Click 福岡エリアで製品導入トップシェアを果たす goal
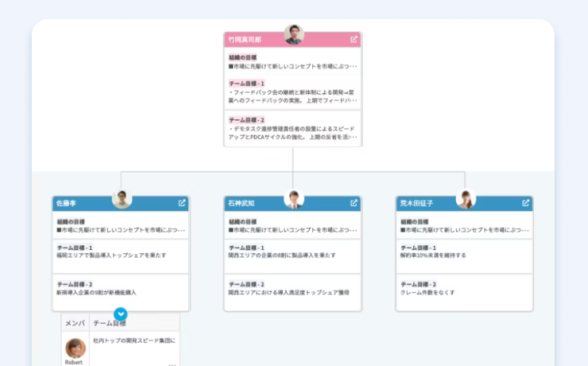The height and width of the screenshot is (366, 588). click(x=111, y=255)
